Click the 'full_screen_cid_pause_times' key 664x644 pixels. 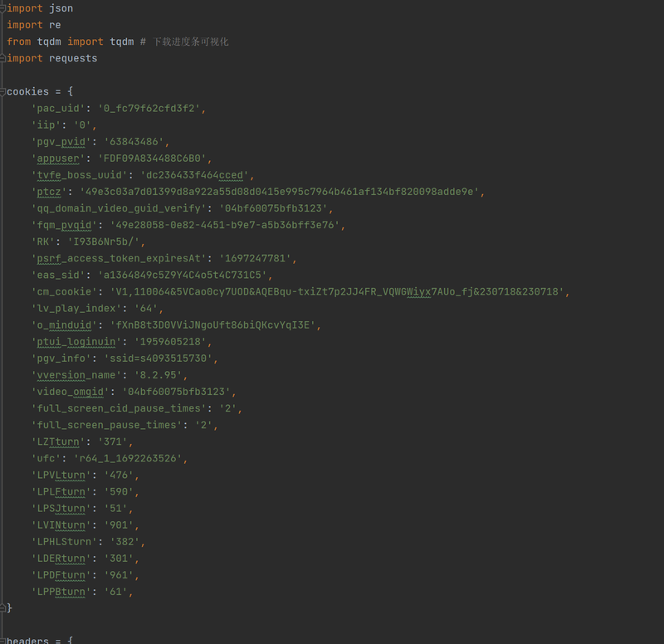coord(119,408)
